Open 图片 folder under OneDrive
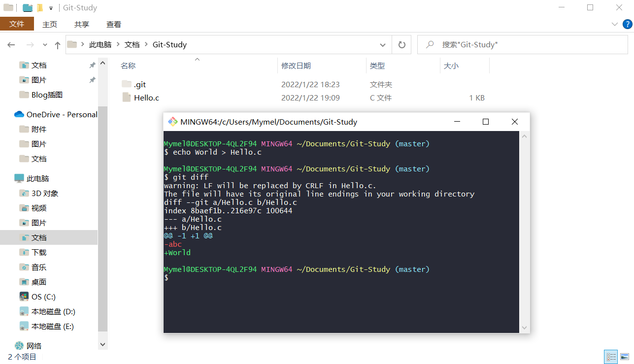 click(x=39, y=144)
